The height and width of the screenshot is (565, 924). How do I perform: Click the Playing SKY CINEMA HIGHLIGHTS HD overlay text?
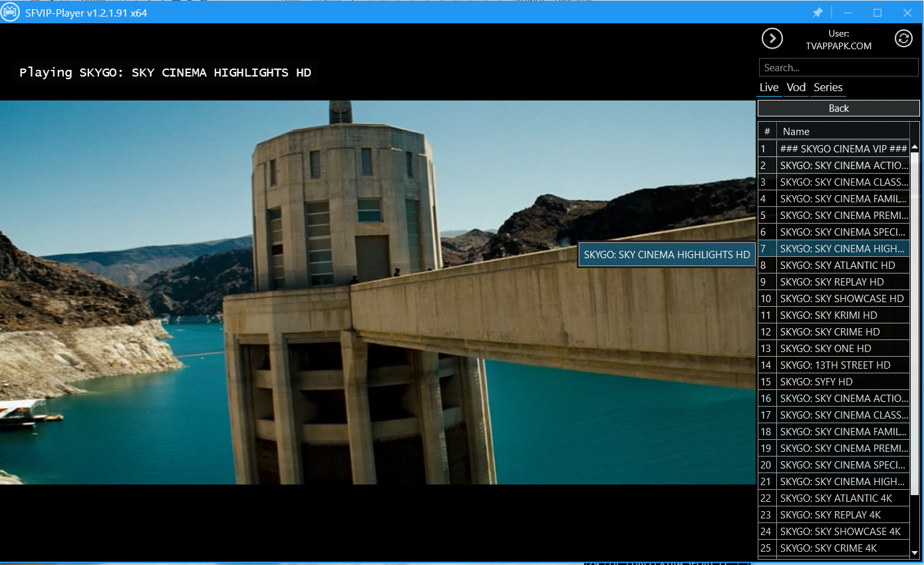(x=165, y=73)
